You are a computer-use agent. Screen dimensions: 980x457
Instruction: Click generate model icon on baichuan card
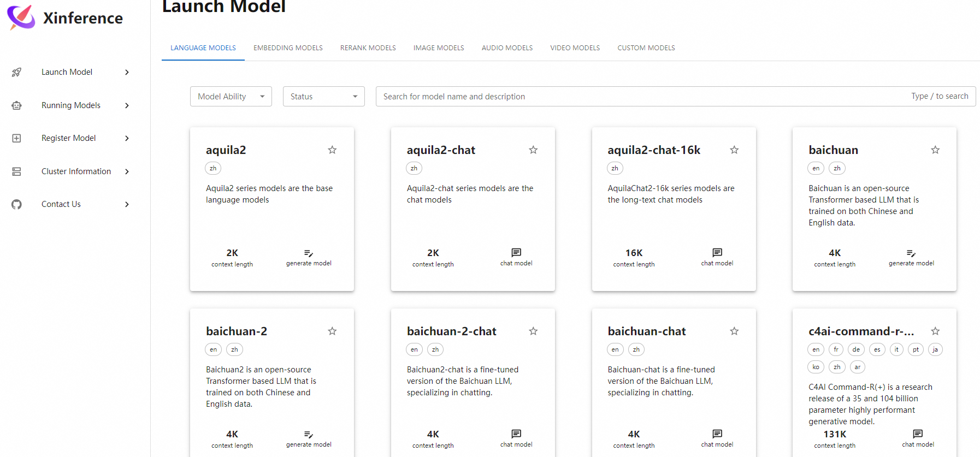911,253
